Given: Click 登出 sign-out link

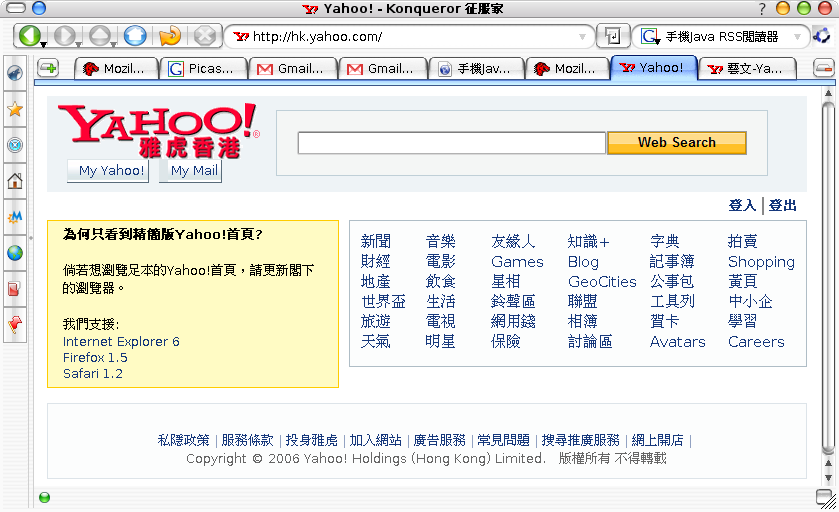Looking at the screenshot, I should point(782,205).
